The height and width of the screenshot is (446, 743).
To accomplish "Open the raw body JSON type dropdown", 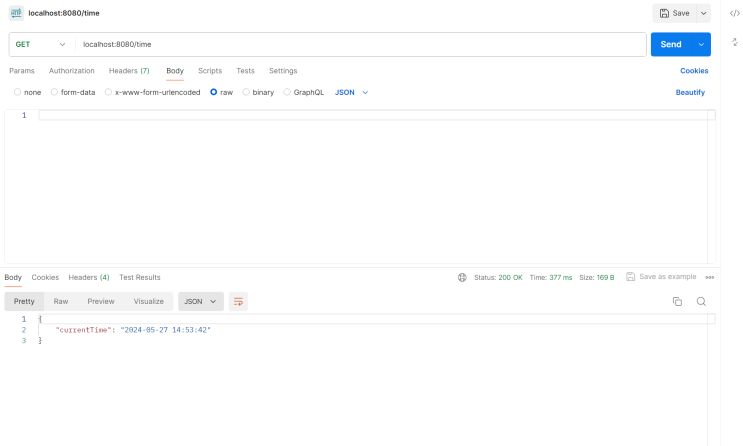I will [x=352, y=92].
